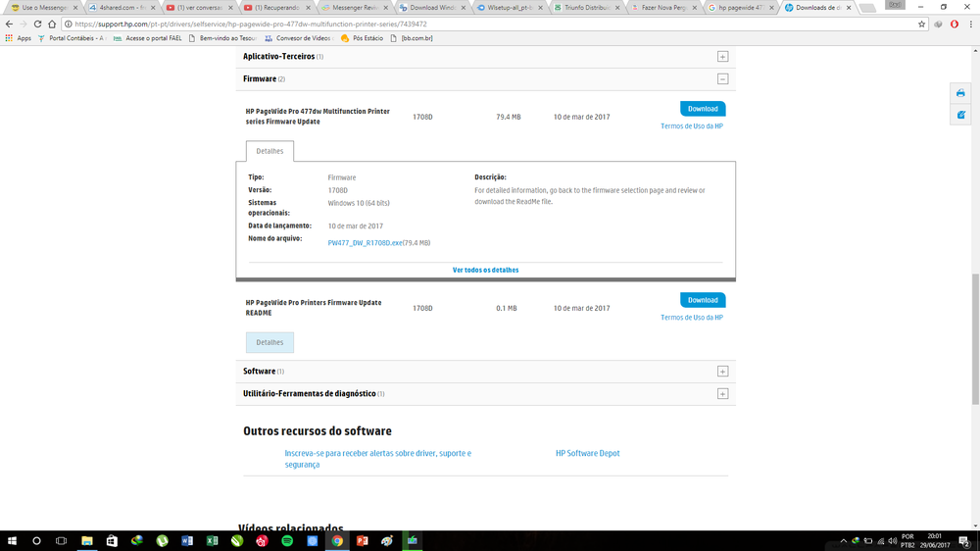
Task: Download the Firmware Update README
Action: coord(703,300)
